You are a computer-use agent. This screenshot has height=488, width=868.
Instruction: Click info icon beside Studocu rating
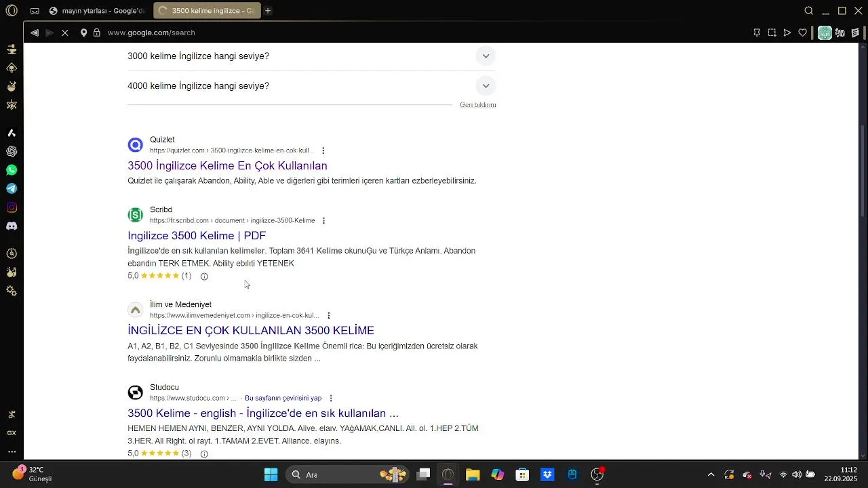pos(204,454)
